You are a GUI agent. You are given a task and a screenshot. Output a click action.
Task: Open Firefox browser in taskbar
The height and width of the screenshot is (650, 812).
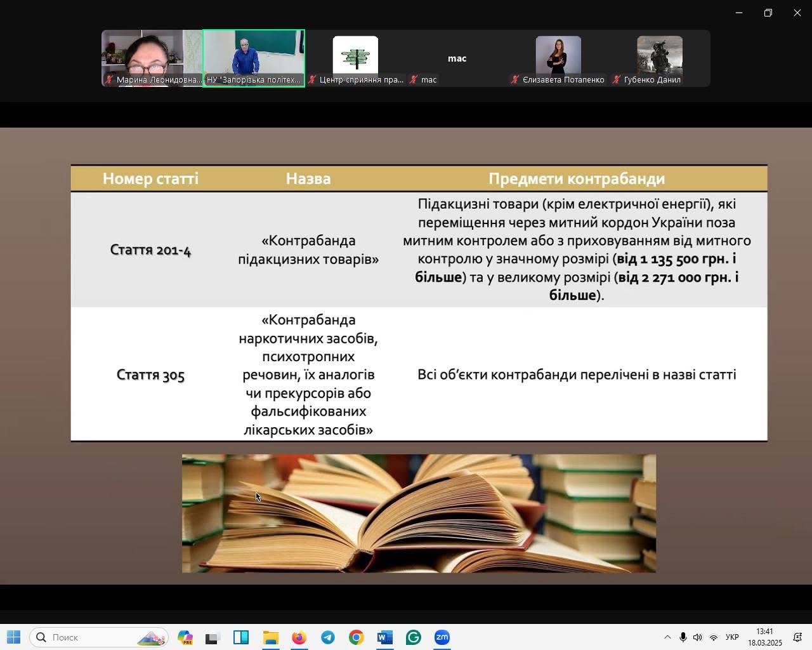click(x=299, y=637)
